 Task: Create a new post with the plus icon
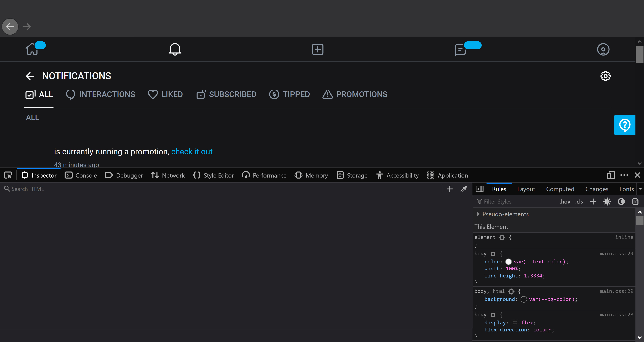[317, 49]
